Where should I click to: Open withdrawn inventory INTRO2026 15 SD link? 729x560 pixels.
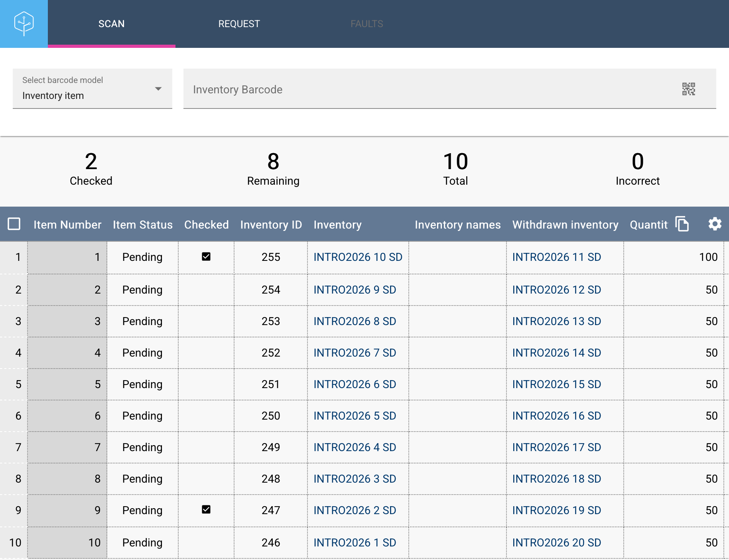pos(557,384)
